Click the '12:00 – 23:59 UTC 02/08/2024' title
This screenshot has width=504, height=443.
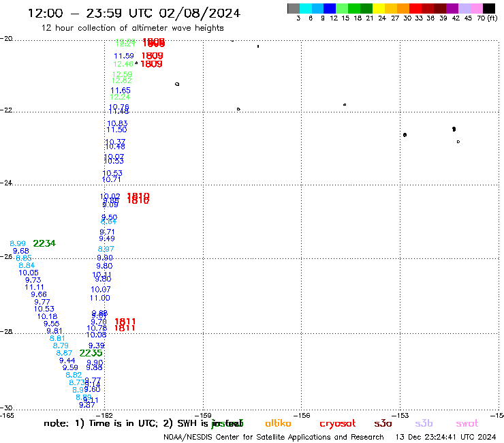pos(134,14)
